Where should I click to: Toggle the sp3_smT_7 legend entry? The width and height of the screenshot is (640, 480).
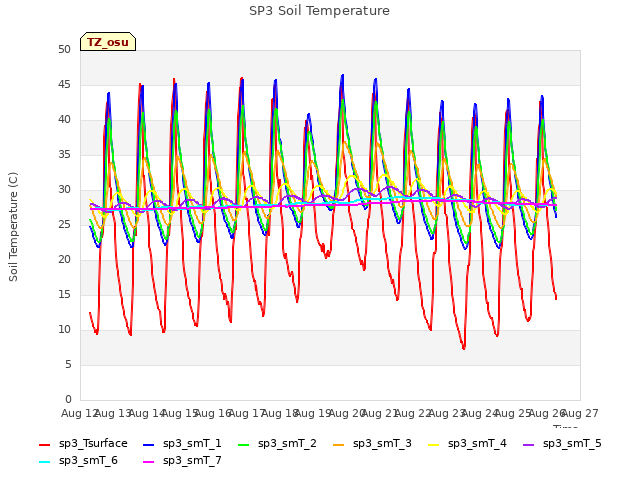(x=182, y=460)
